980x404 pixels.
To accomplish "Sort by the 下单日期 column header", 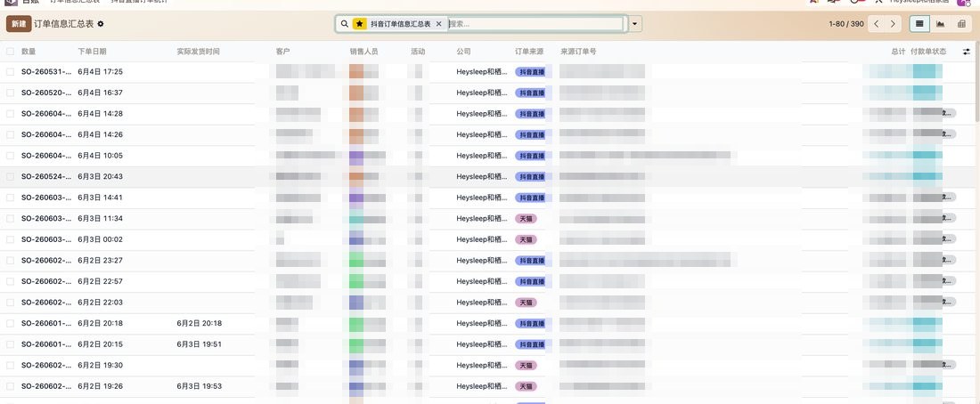I will pyautogui.click(x=92, y=52).
